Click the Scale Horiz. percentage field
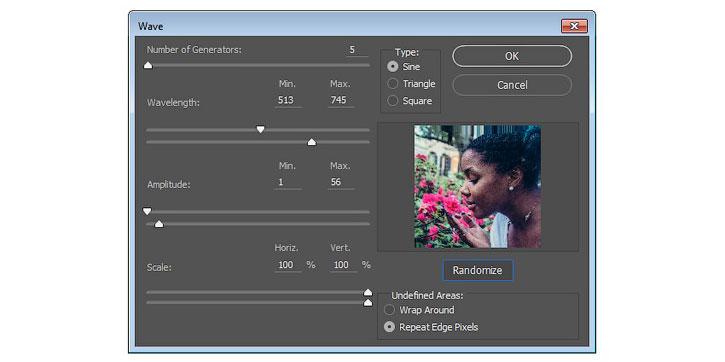This screenshot has height=362, width=725. point(288,265)
